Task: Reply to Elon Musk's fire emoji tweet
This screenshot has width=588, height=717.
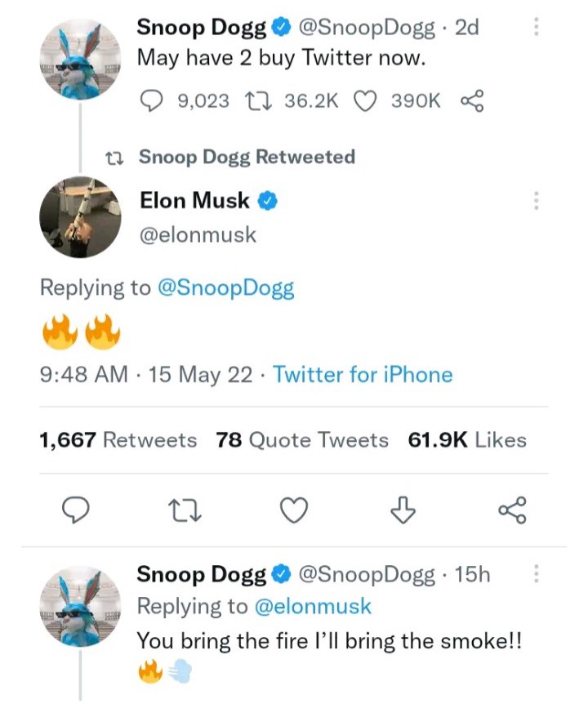Action: point(76,510)
